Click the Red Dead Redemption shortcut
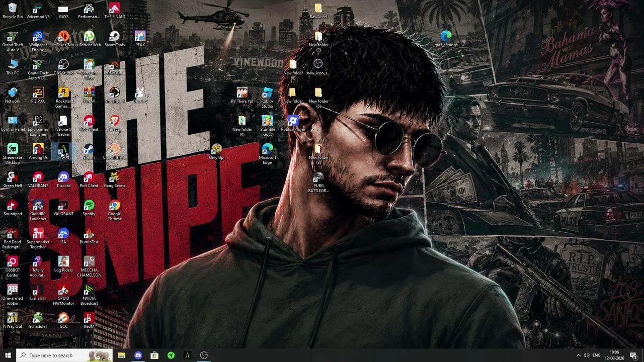The width and height of the screenshot is (644, 362). pyautogui.click(x=13, y=238)
